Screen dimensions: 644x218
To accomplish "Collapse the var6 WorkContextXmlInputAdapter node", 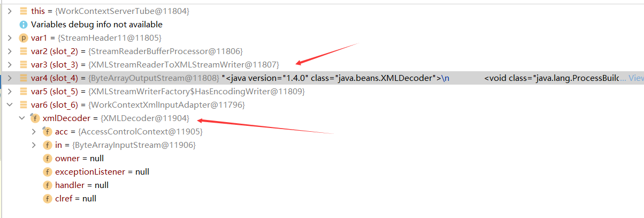I will coord(9,104).
